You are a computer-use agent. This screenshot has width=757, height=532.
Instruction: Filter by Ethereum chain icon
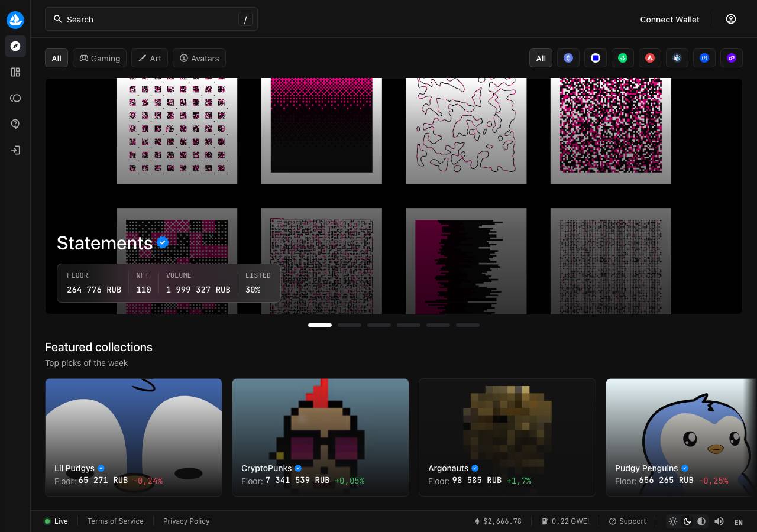coord(568,58)
